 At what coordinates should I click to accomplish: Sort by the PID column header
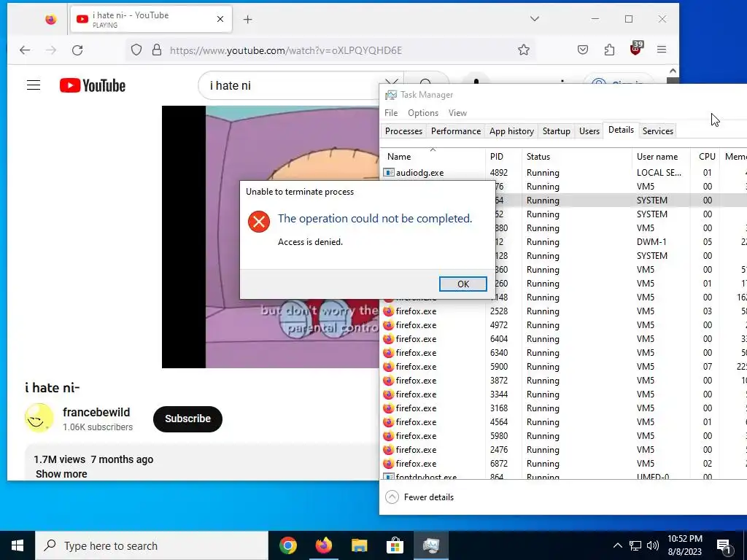(x=503, y=157)
